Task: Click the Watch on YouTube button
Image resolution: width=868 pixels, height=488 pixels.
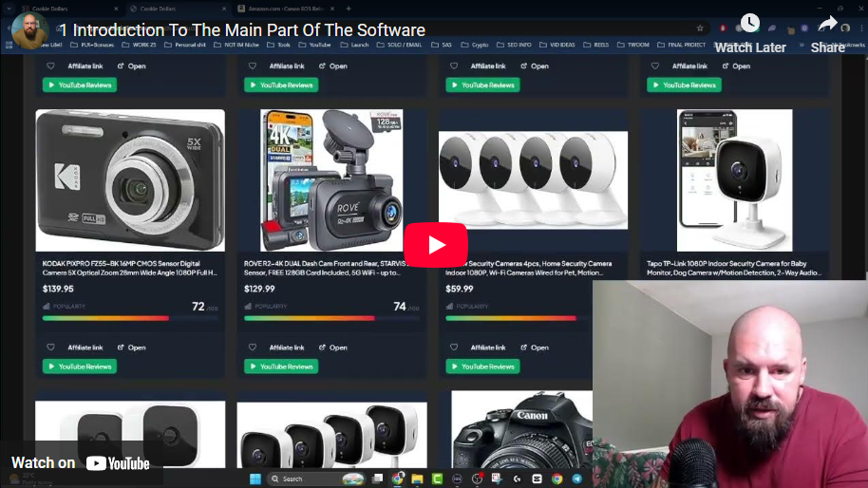Action: (x=82, y=463)
